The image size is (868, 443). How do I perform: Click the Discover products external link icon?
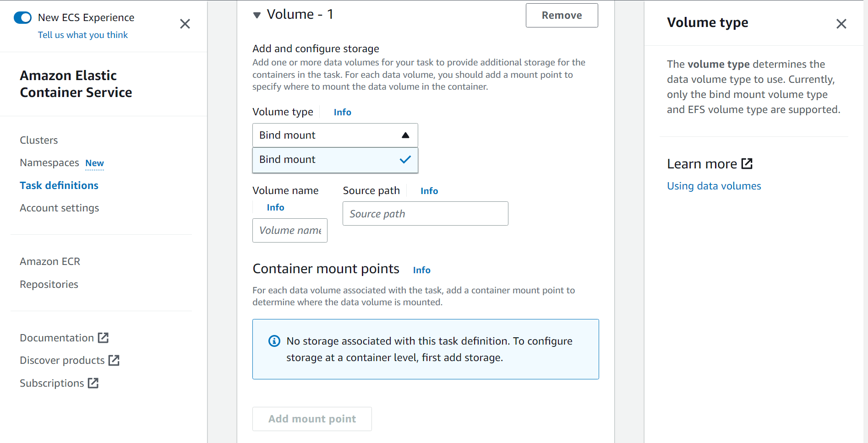pos(115,360)
